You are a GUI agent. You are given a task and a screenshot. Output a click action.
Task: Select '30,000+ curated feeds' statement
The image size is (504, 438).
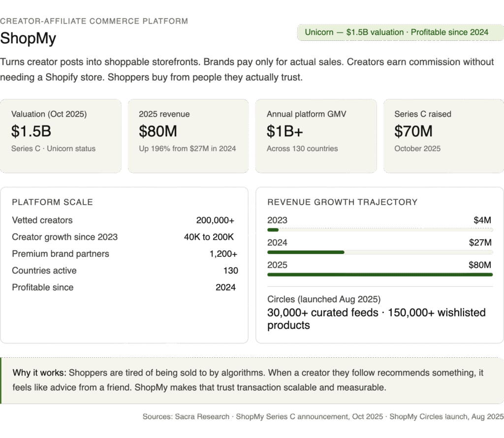coord(377,319)
